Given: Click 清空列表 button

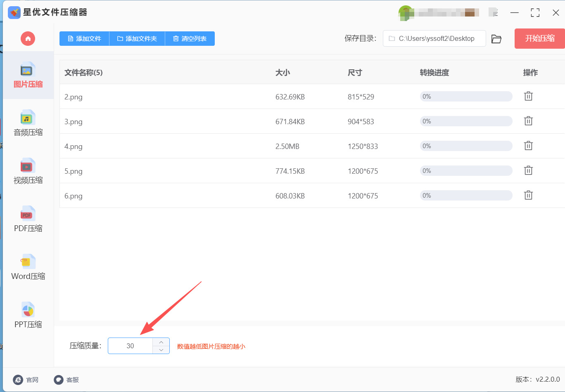Looking at the screenshot, I should (190, 38).
